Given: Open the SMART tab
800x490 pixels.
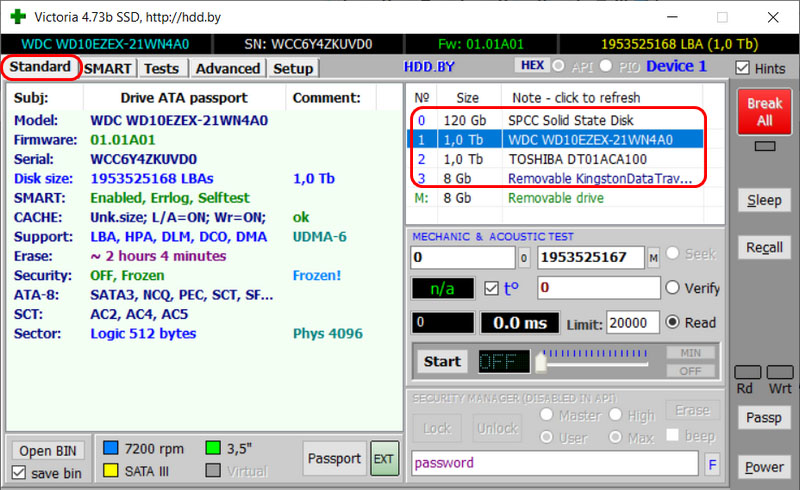Looking at the screenshot, I should [108, 68].
